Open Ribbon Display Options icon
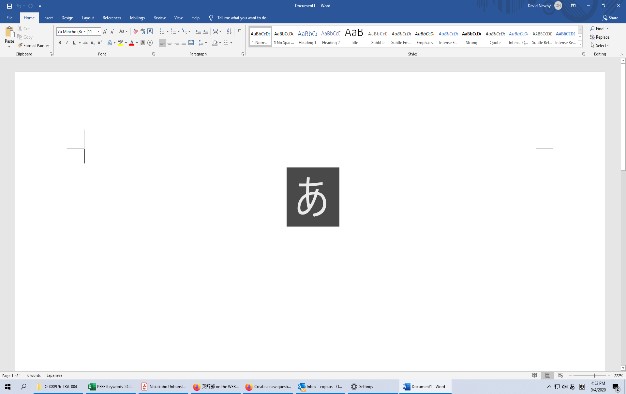This screenshot has height=394, width=626. click(573, 6)
